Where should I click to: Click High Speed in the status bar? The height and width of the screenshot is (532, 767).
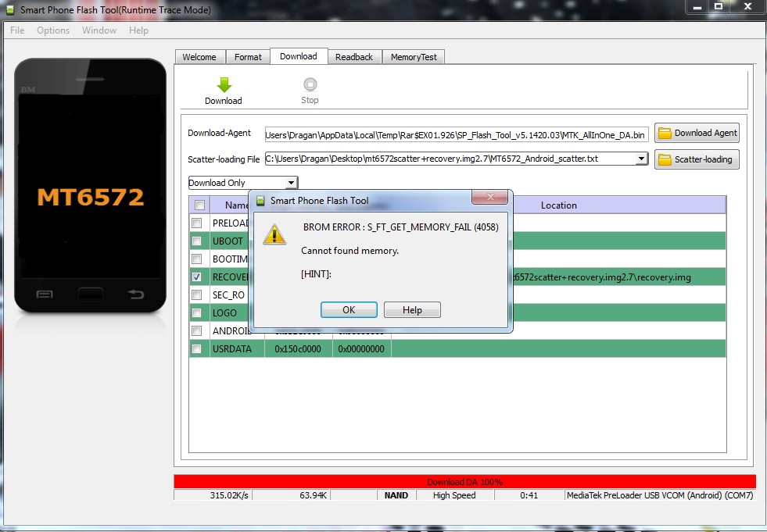click(454, 495)
